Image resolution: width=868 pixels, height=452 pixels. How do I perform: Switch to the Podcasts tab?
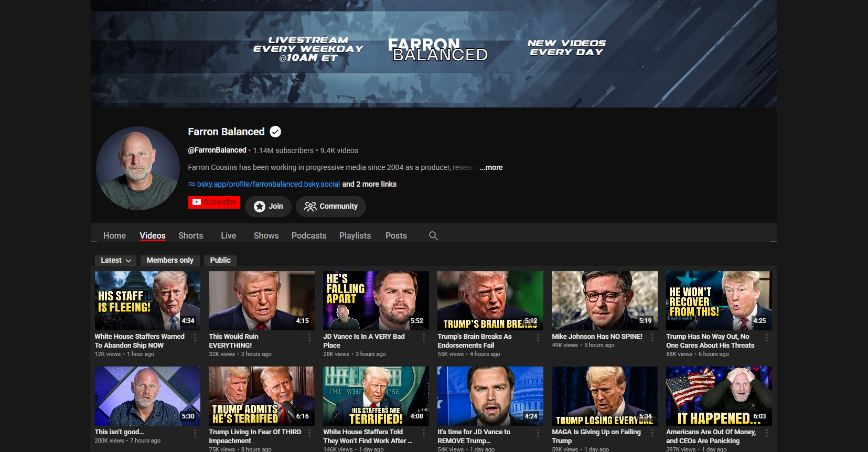tap(309, 236)
